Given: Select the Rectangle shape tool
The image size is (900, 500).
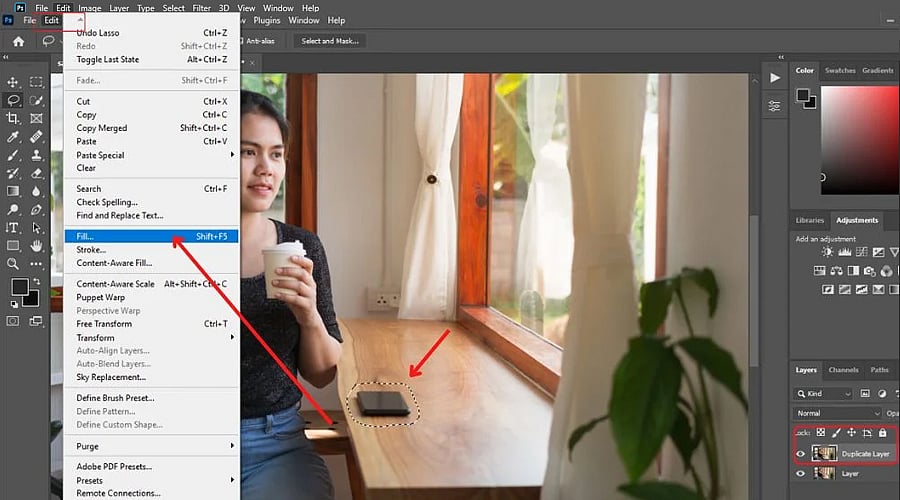Looking at the screenshot, I should tap(13, 246).
